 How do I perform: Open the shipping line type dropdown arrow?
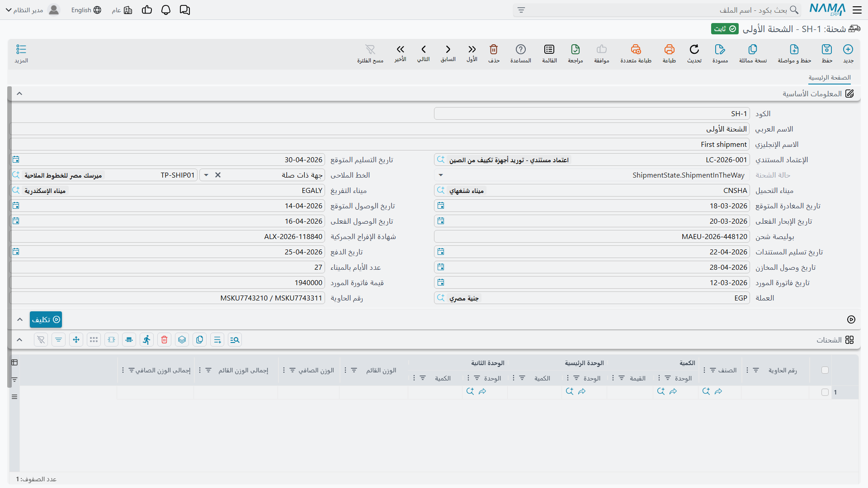206,175
